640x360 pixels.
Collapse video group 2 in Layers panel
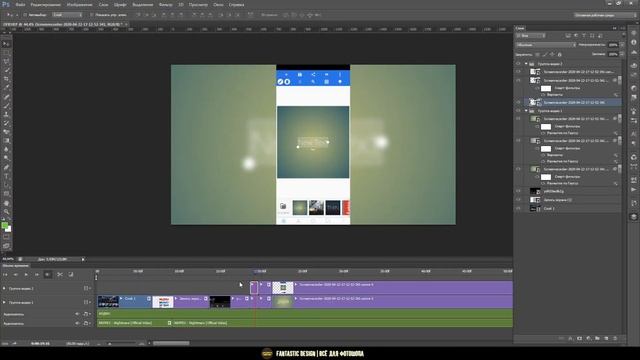(526, 64)
